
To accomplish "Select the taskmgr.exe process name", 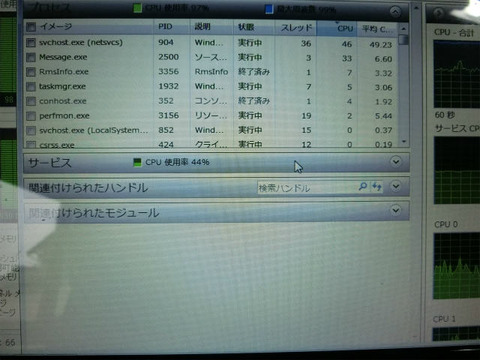I will (x=62, y=87).
